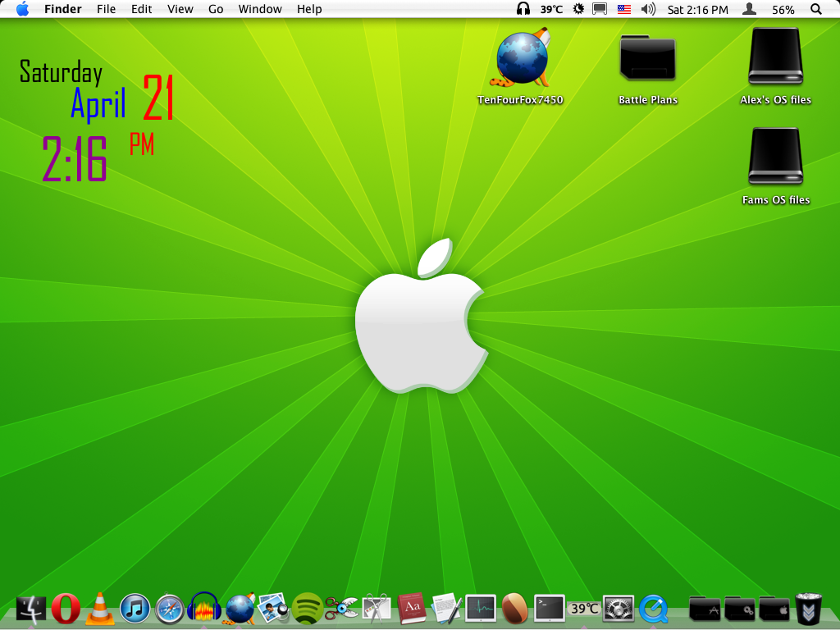Open Spotlight search magnifier

coord(816,9)
